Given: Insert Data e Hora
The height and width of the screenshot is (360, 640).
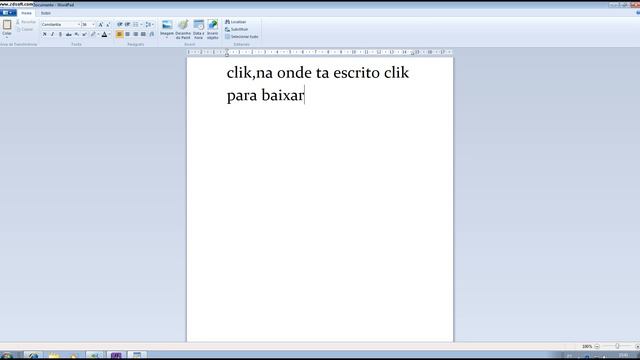Looking at the screenshot, I should (199, 29).
